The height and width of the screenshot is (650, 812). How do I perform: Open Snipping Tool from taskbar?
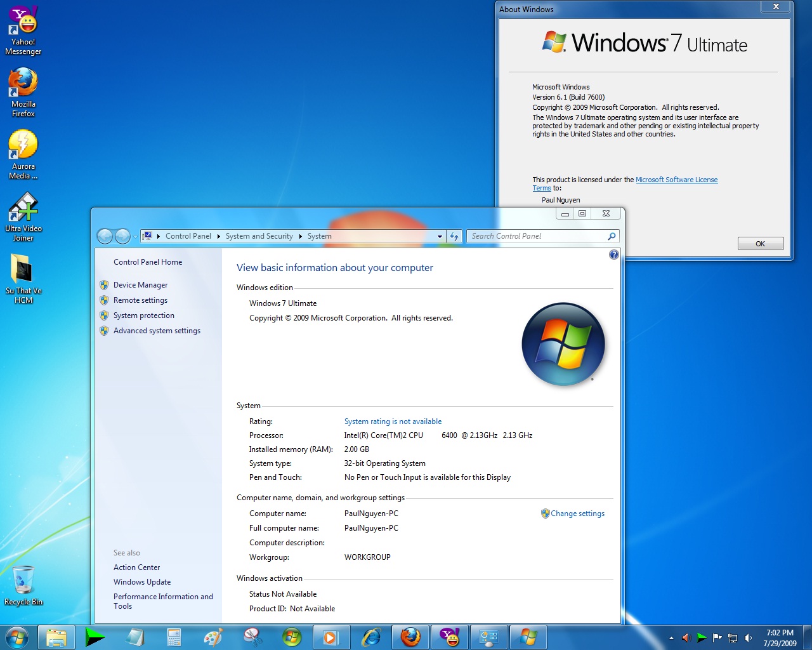coord(253,637)
